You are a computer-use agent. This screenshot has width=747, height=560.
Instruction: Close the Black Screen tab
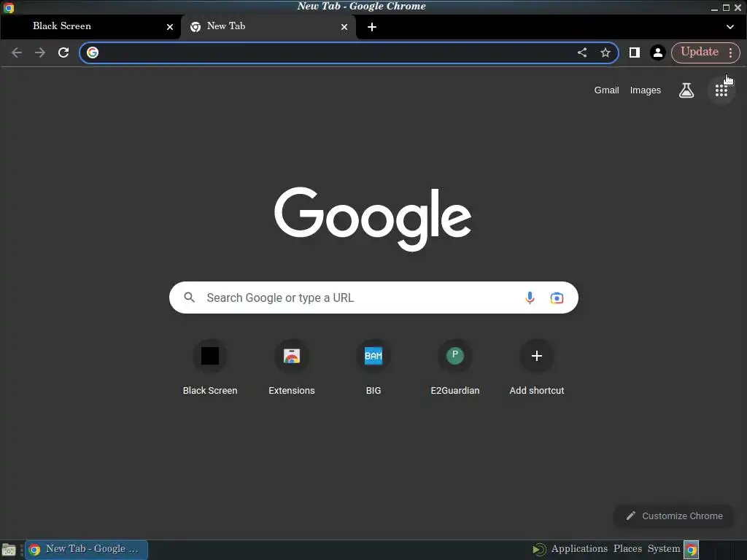169,27
